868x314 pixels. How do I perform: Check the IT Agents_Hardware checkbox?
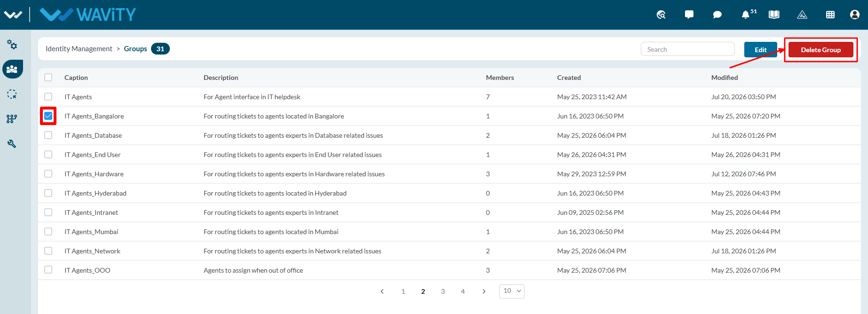[48, 174]
